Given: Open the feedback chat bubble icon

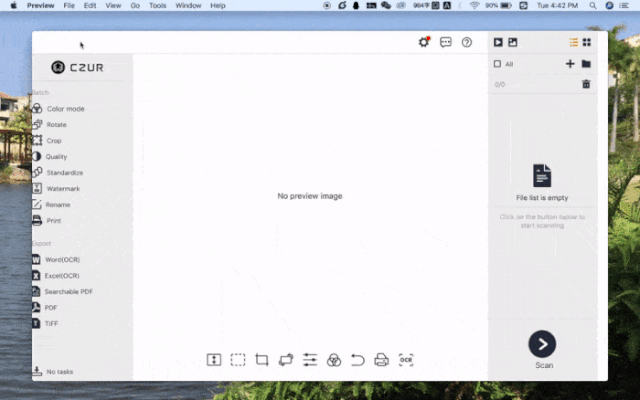Looking at the screenshot, I should (x=446, y=42).
